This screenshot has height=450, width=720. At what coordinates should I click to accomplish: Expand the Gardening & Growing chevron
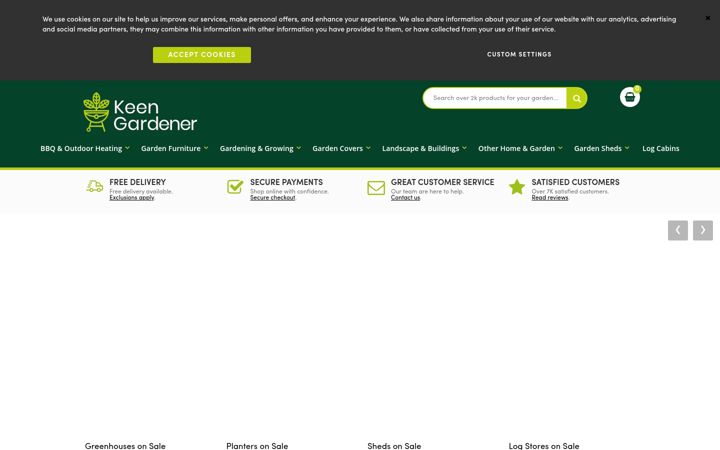tap(298, 148)
